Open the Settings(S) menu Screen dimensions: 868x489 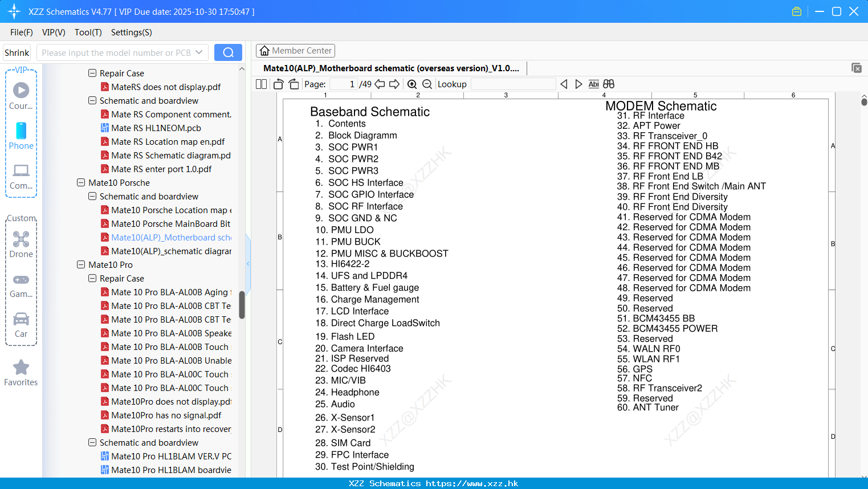tap(132, 32)
